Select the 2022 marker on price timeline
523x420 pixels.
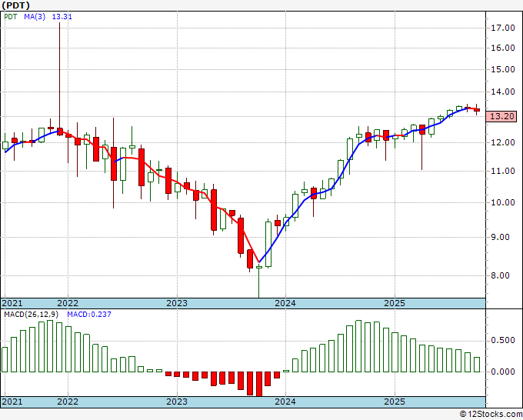tap(68, 303)
